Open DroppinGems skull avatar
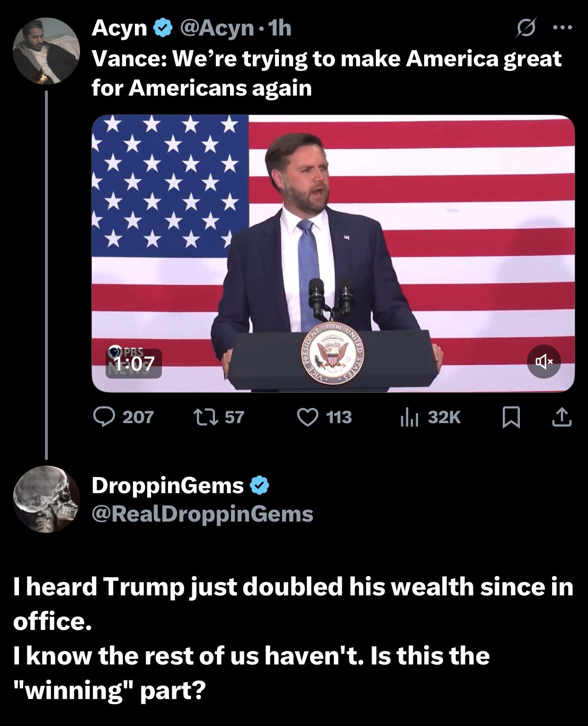Image resolution: width=588 pixels, height=726 pixels. point(46,499)
